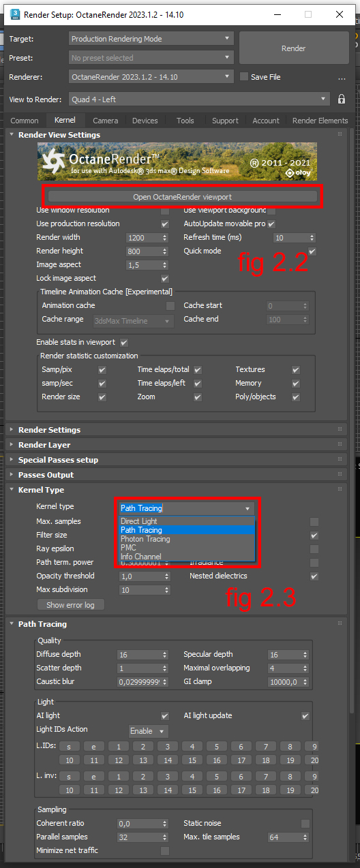Click the L. inv light ID button 13
360x868 pixels.
143,790
